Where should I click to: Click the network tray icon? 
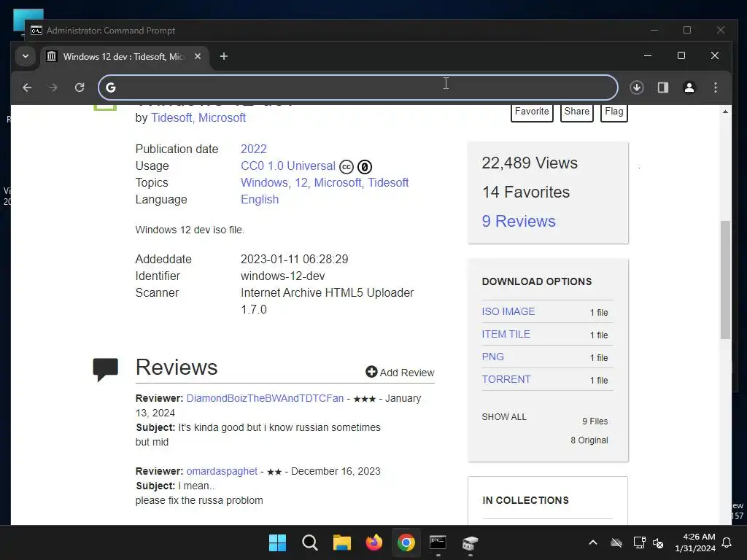(639, 542)
